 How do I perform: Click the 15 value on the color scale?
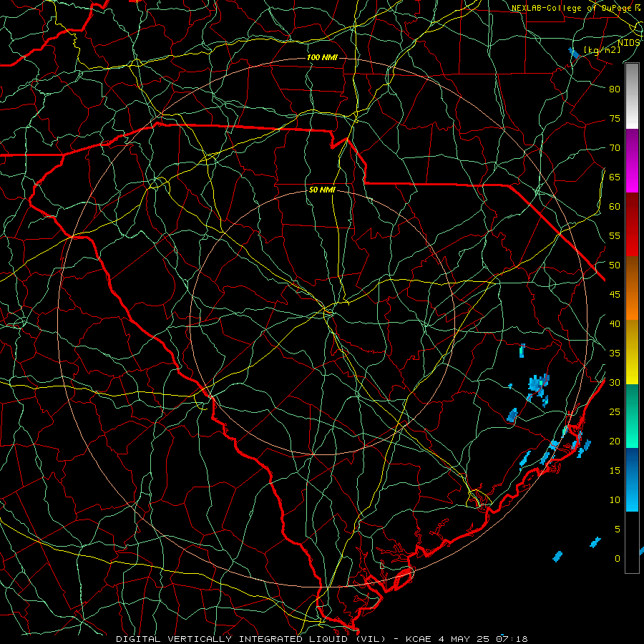click(615, 471)
